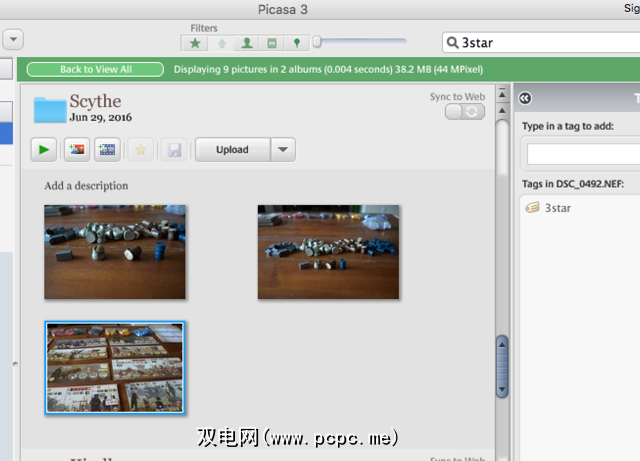Click the Jun 29, 2016 date
This screenshot has height=461, width=640.
(x=100, y=117)
